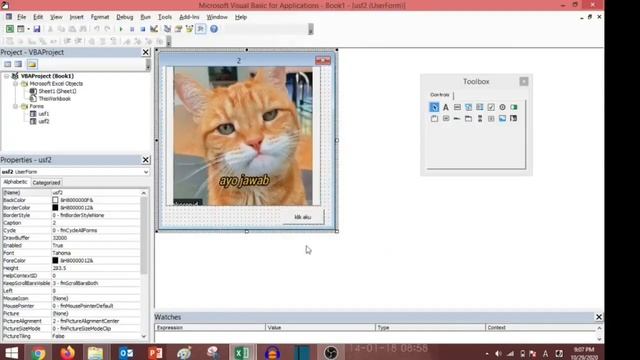This screenshot has height=360, width=640.
Task: Collapse the Microsoft Excel Objects folder
Action: click(x=16, y=84)
